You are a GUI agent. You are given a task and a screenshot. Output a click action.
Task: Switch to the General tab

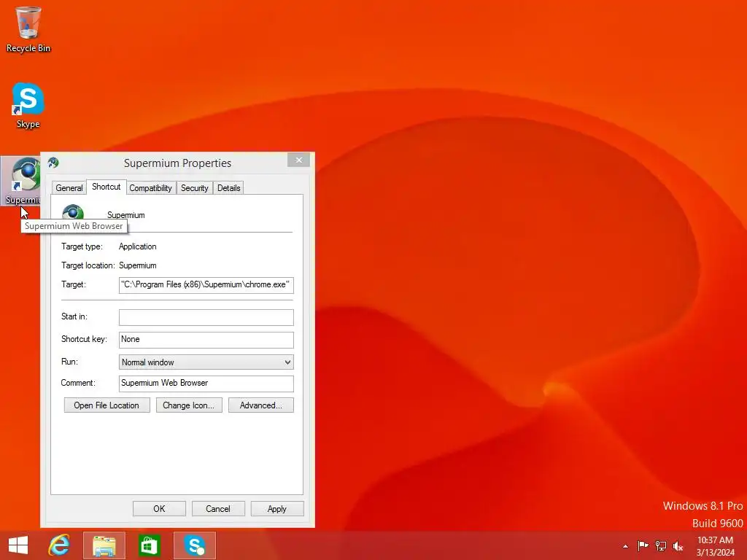point(69,188)
